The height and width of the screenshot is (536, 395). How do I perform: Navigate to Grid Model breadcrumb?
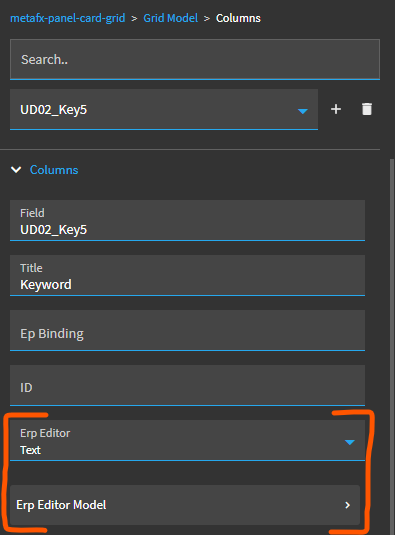(171, 18)
